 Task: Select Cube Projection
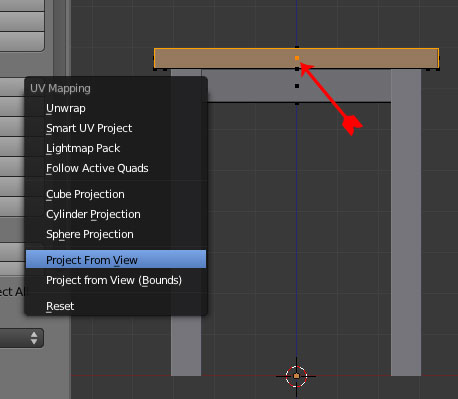tap(116, 194)
